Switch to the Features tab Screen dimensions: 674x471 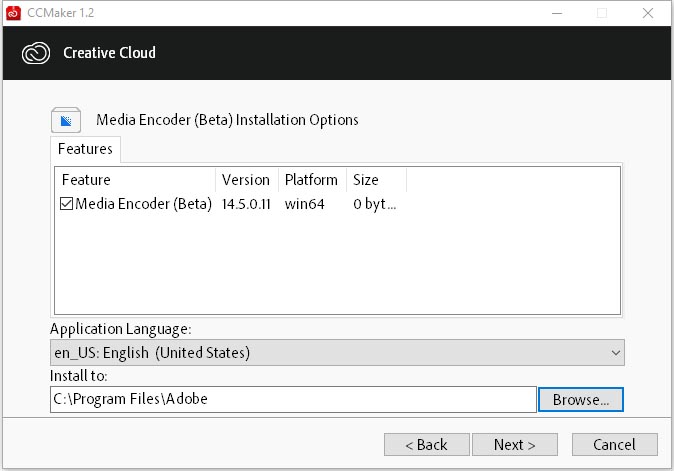85,149
